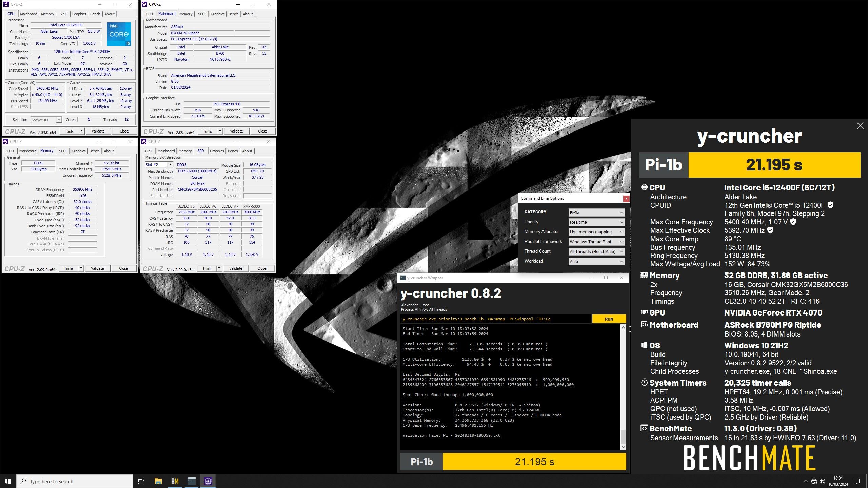Open Task View in the taskbar
Screen dimensions: 868x488
[141, 481]
